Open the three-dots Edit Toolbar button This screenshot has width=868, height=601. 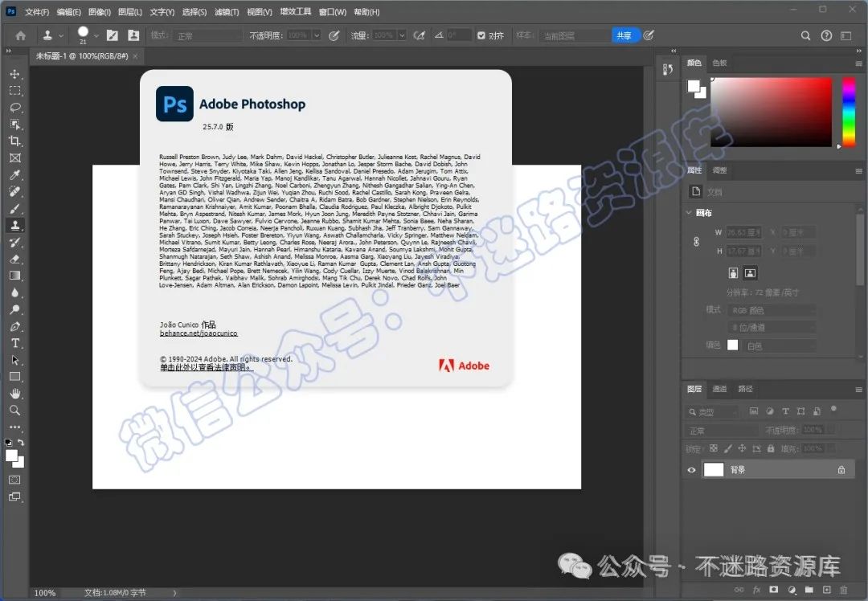coord(15,427)
